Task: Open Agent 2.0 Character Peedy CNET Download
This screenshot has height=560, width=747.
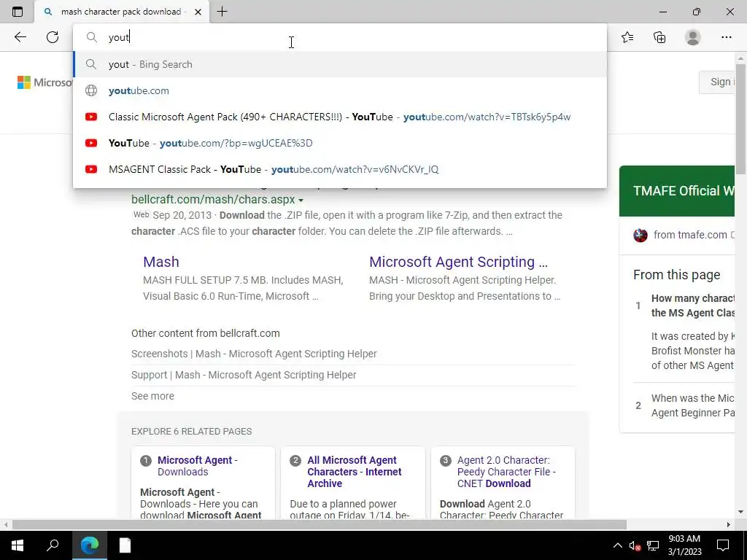Action: pos(506,472)
